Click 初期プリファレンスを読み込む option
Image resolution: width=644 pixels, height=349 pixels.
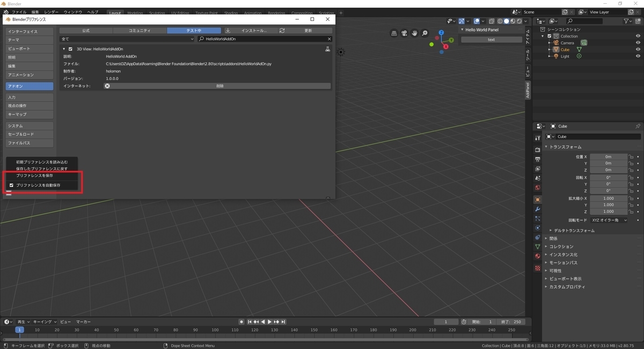point(42,162)
